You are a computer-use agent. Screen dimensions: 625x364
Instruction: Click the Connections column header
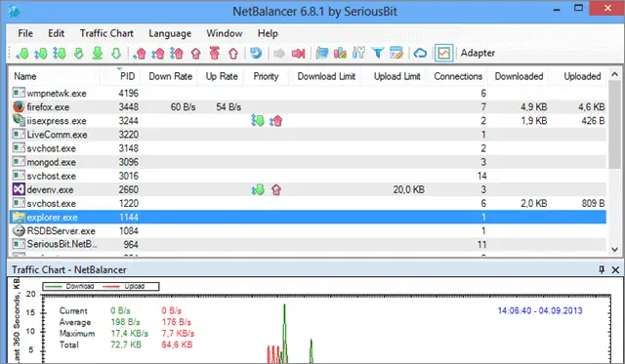pyautogui.click(x=458, y=76)
